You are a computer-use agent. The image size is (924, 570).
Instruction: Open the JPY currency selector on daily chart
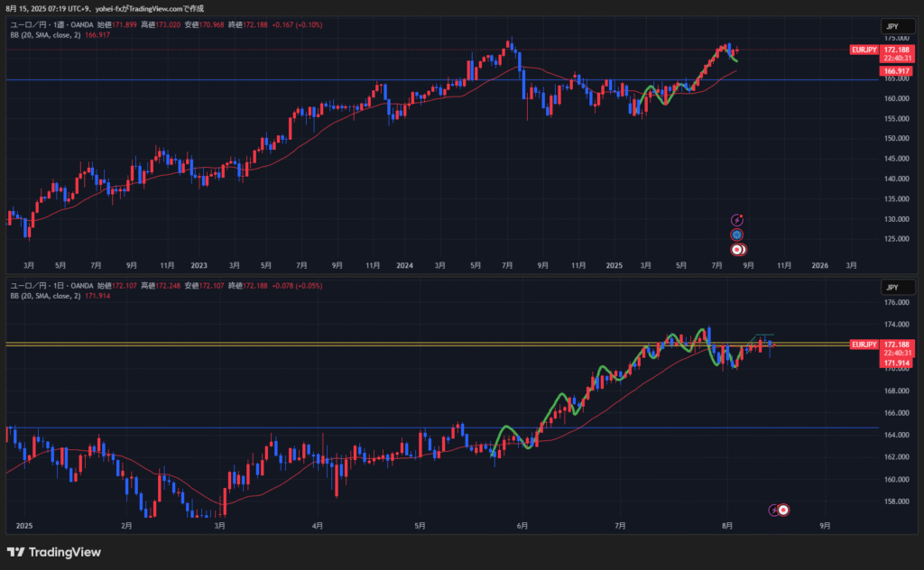pos(892,288)
